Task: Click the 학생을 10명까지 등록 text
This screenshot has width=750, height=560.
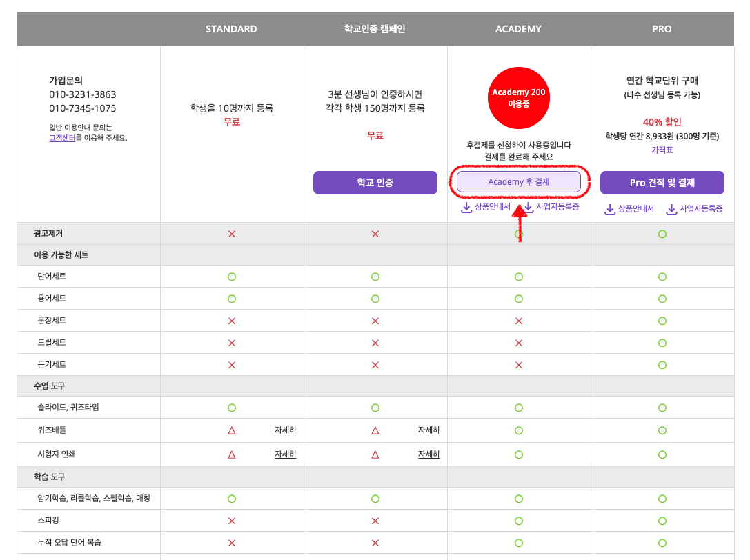Action: [232, 108]
